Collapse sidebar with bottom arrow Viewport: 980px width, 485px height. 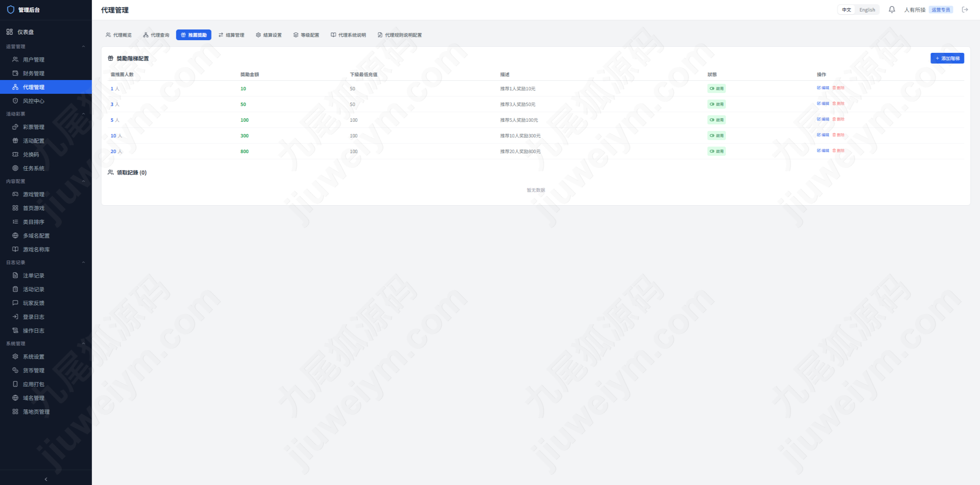point(46,479)
